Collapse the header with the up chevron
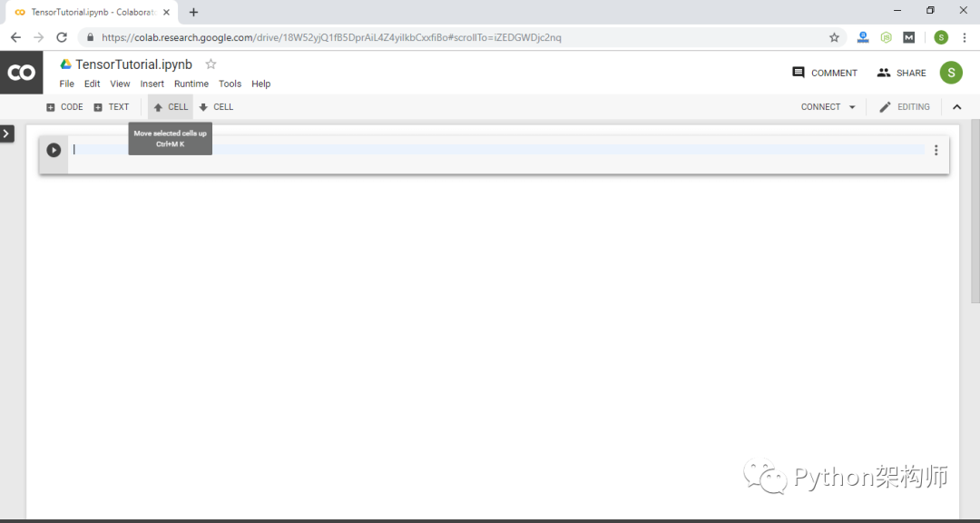 (957, 107)
